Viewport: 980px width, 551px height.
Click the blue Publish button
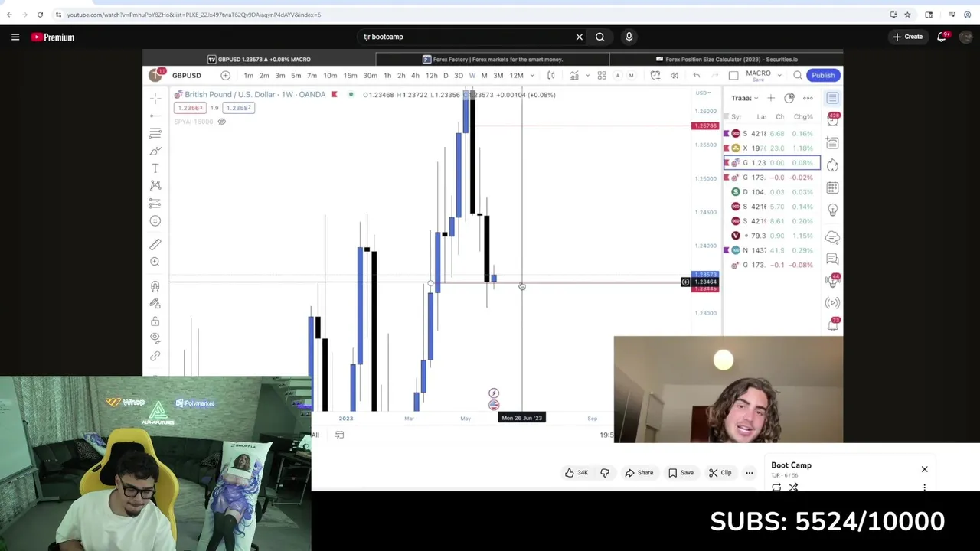823,75
